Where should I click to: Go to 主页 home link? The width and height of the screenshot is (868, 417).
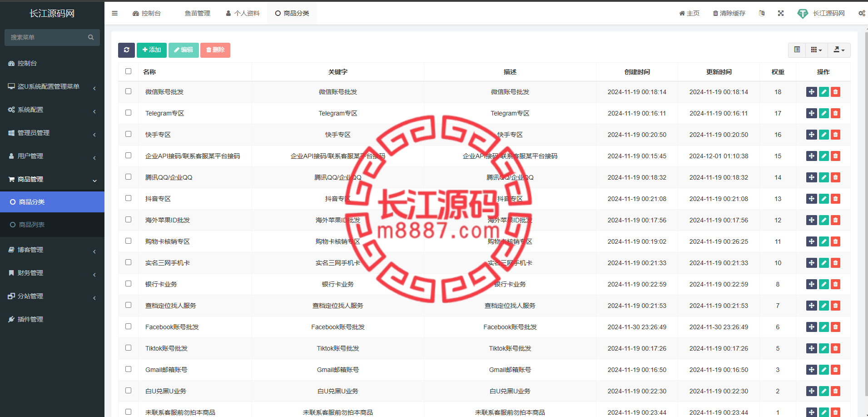(x=689, y=13)
